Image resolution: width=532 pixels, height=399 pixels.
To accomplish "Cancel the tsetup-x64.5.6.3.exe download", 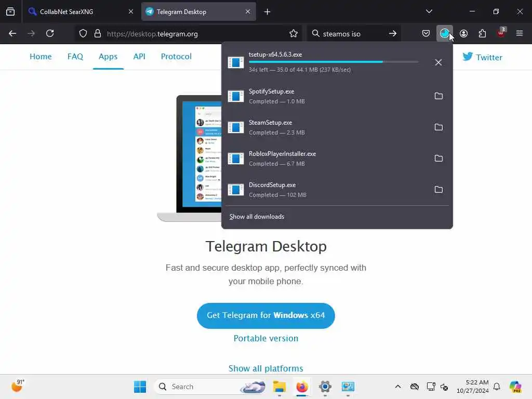I will (438, 62).
